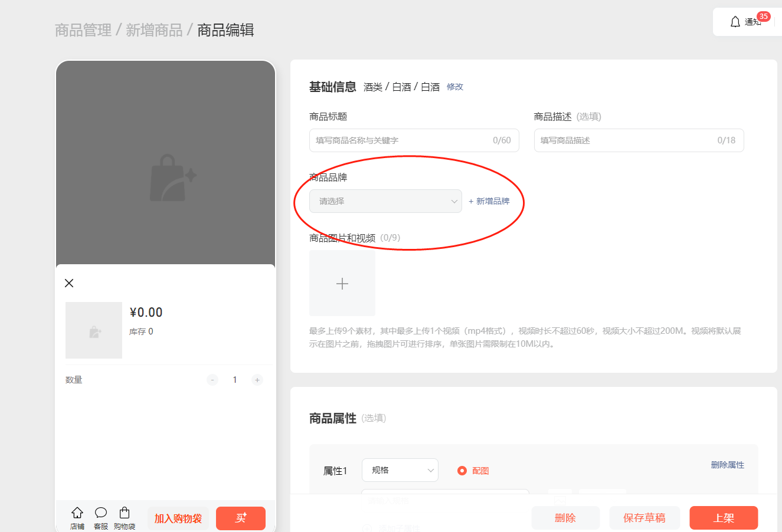Click the orange 买 button in preview

241,518
